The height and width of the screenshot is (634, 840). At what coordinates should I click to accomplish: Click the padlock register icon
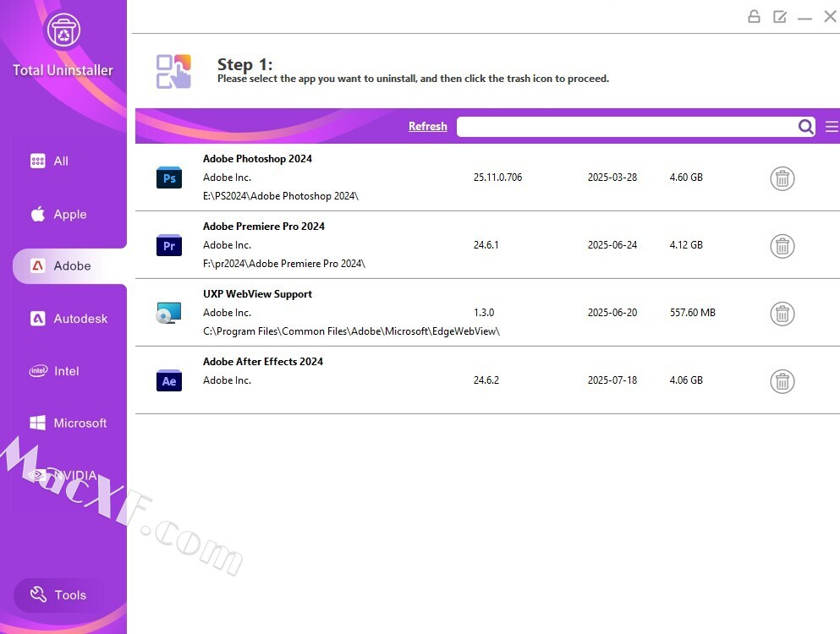(x=754, y=17)
